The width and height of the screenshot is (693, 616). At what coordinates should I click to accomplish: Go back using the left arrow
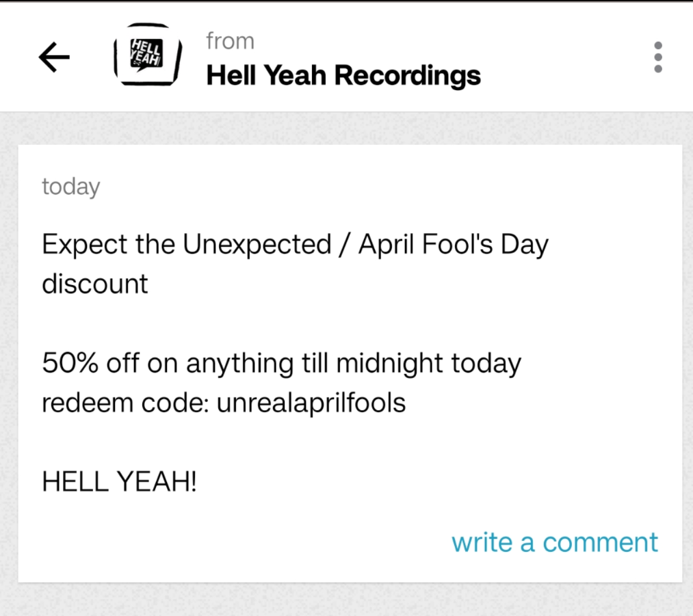[54, 57]
